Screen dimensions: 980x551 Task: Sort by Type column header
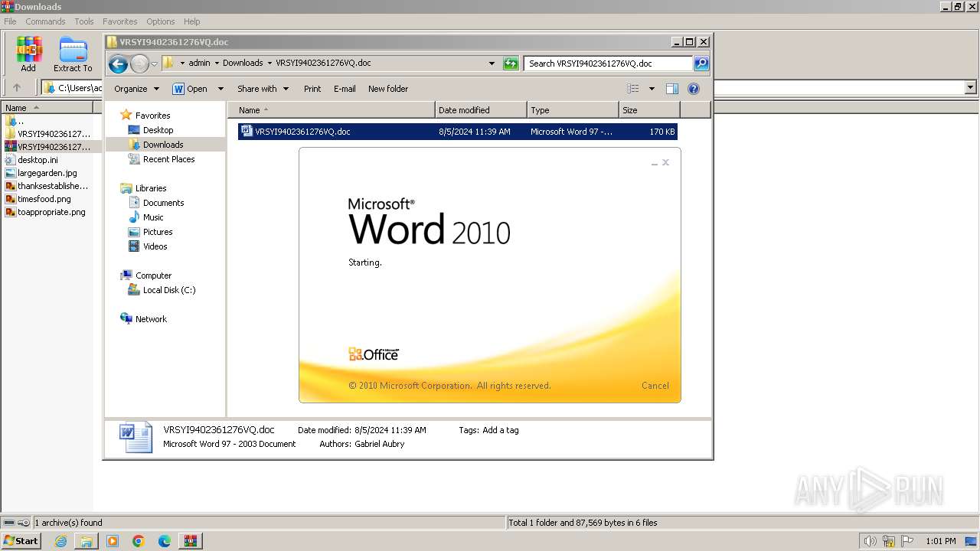coord(573,110)
